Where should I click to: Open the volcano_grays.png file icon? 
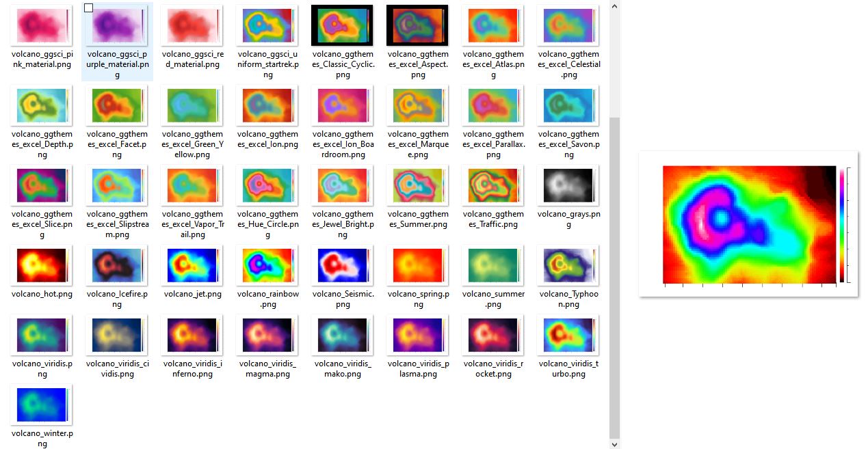[568, 185]
